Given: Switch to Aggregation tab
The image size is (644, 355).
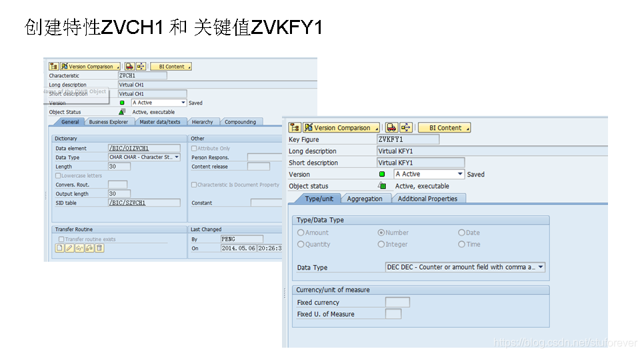Looking at the screenshot, I should pos(364,198).
